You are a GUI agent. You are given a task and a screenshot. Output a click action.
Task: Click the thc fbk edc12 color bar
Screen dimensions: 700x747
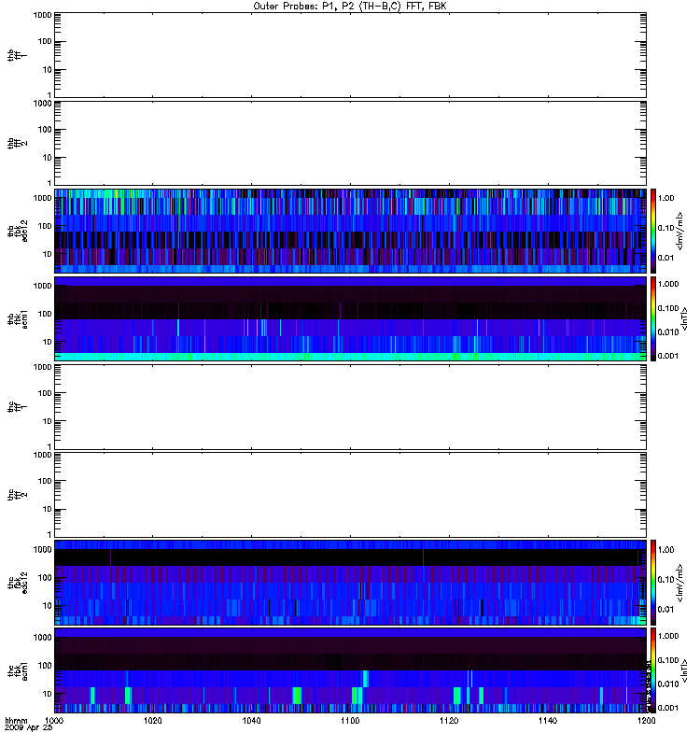click(653, 583)
